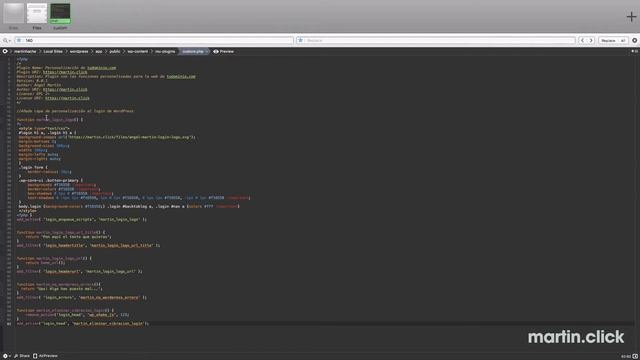Open the martinhache path segment
Screen dimensions: 640x360
tap(25, 51)
